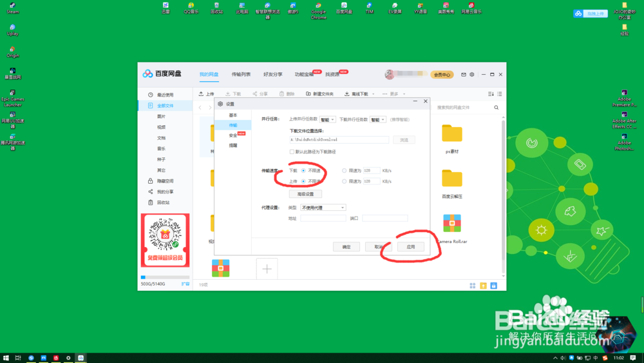
Task: Click the sort order icon in the toolbar
Action: pos(491,93)
